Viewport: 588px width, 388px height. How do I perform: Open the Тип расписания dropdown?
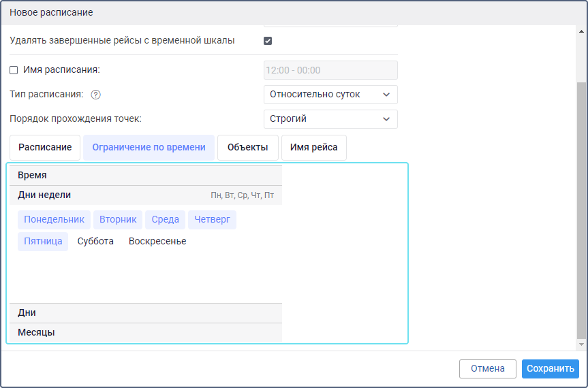coord(330,95)
